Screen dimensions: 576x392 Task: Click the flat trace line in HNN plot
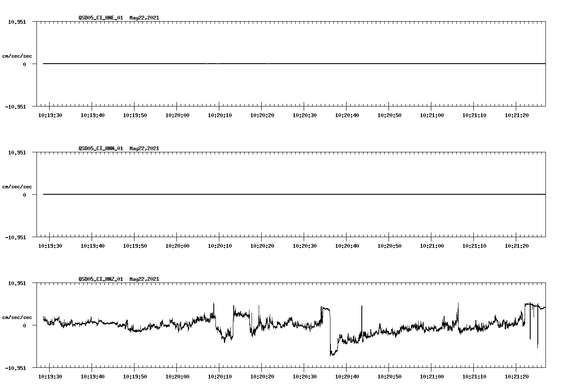tap(294, 194)
